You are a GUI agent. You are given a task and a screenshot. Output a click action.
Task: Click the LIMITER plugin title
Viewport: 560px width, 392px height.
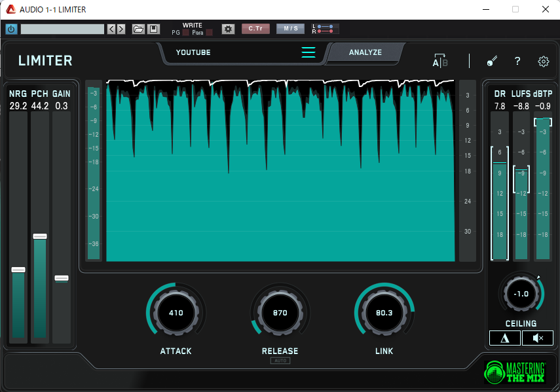coord(45,61)
